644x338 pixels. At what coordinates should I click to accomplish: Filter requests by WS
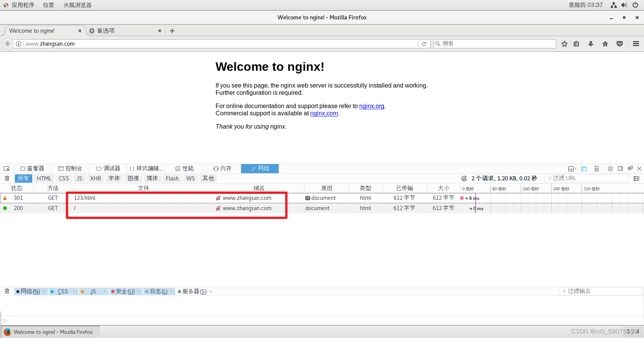(x=190, y=179)
